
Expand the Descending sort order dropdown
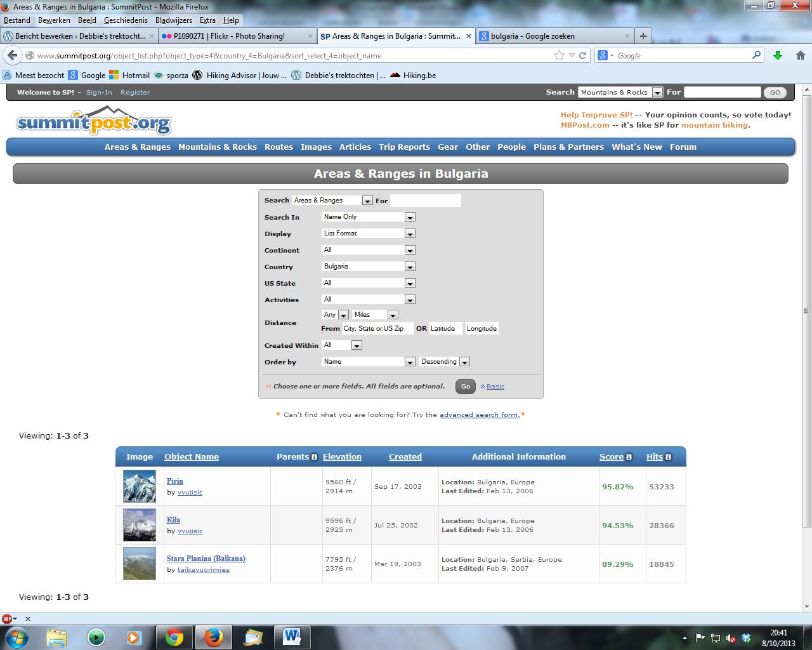(x=464, y=362)
